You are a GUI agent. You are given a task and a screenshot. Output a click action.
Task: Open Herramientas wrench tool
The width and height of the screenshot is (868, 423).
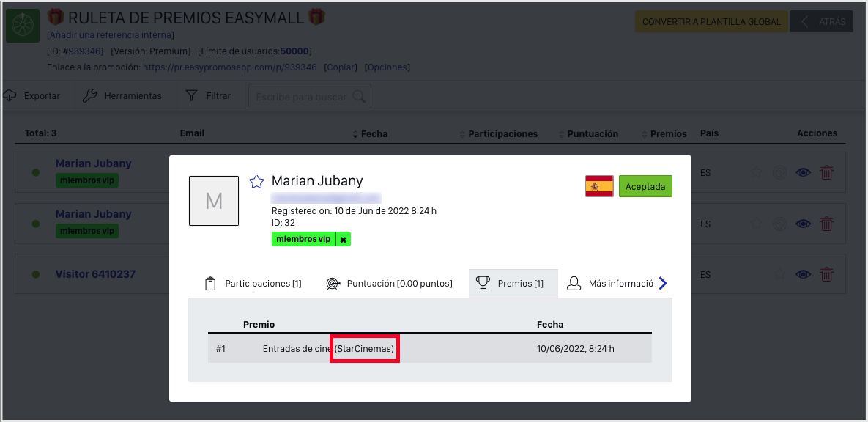point(122,96)
